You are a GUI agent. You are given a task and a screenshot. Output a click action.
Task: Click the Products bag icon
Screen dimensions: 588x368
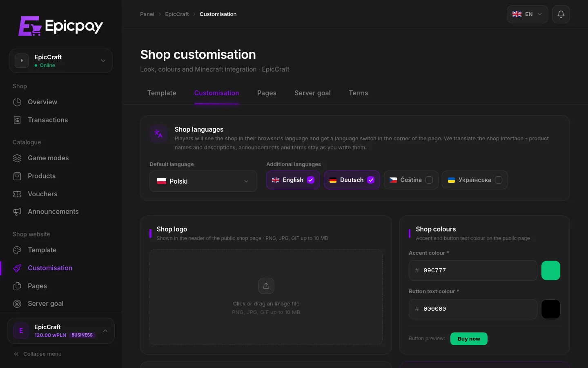coord(17,176)
